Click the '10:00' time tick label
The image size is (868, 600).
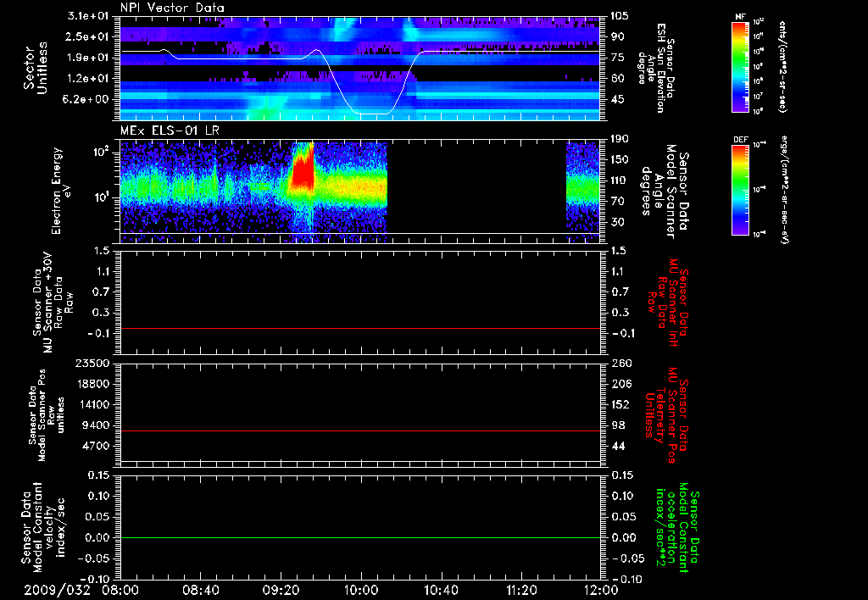coord(360,590)
